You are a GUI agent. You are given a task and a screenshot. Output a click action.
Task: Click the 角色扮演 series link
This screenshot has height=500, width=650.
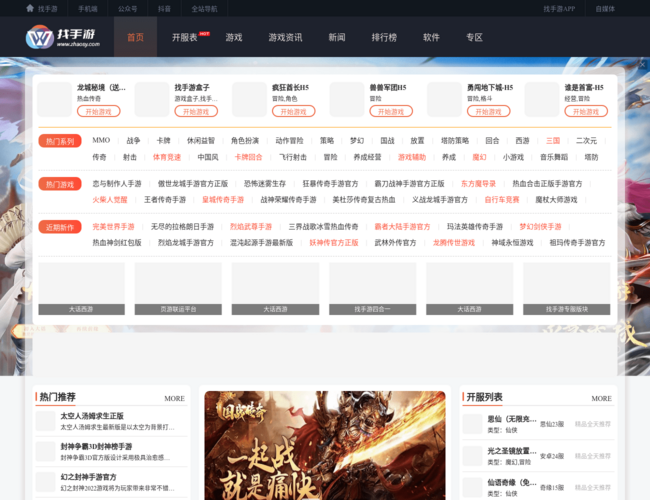coord(245,141)
